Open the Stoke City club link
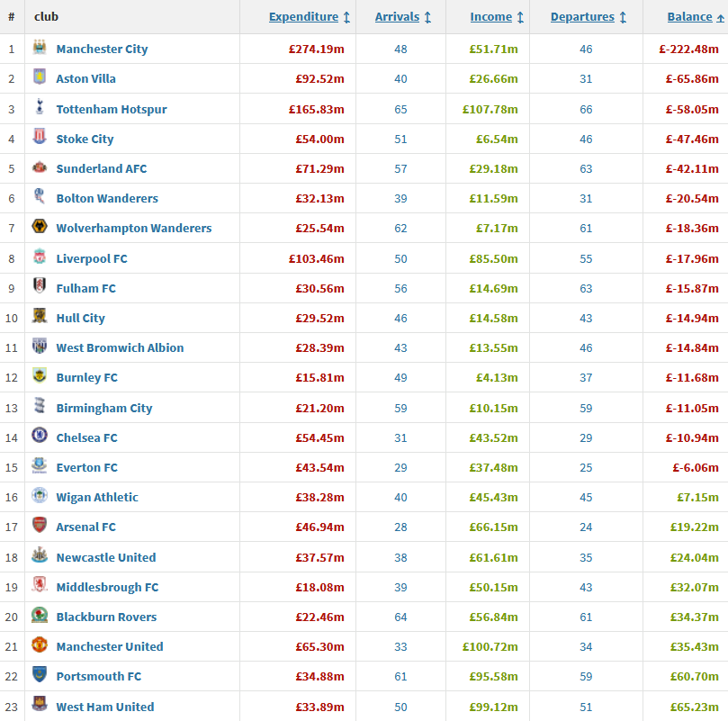The width and height of the screenshot is (728, 721). pyautogui.click(x=85, y=139)
